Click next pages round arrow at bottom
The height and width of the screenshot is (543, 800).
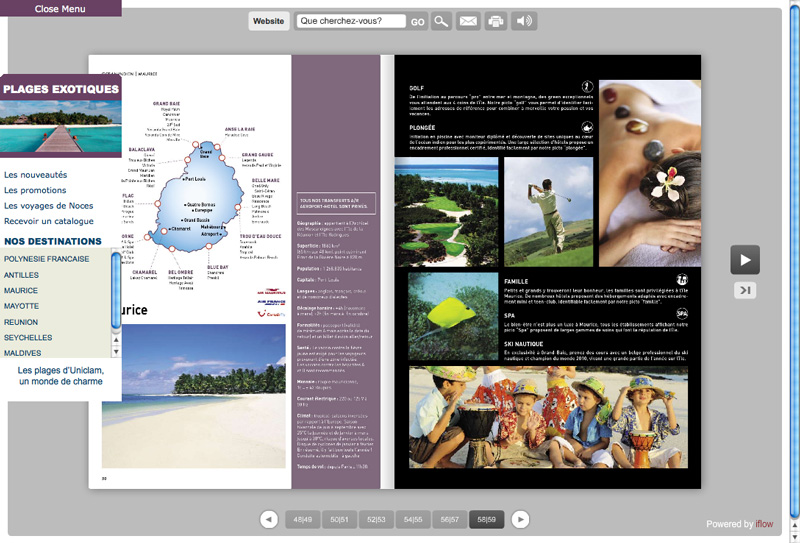tap(520, 520)
